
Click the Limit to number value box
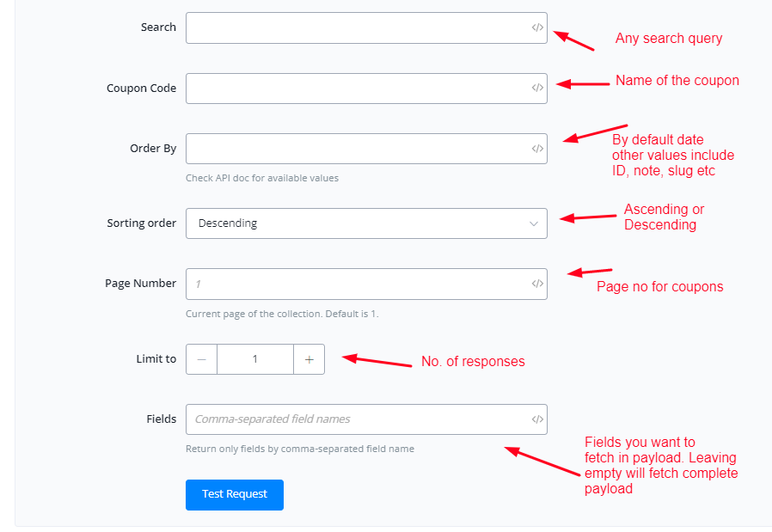255,359
